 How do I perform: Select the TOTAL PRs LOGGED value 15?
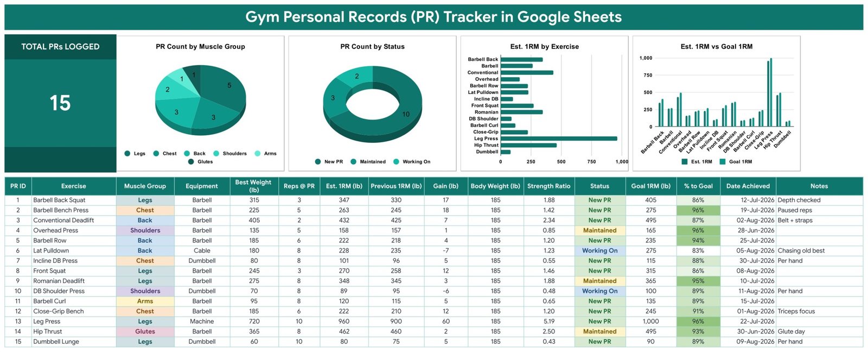pyautogui.click(x=60, y=103)
